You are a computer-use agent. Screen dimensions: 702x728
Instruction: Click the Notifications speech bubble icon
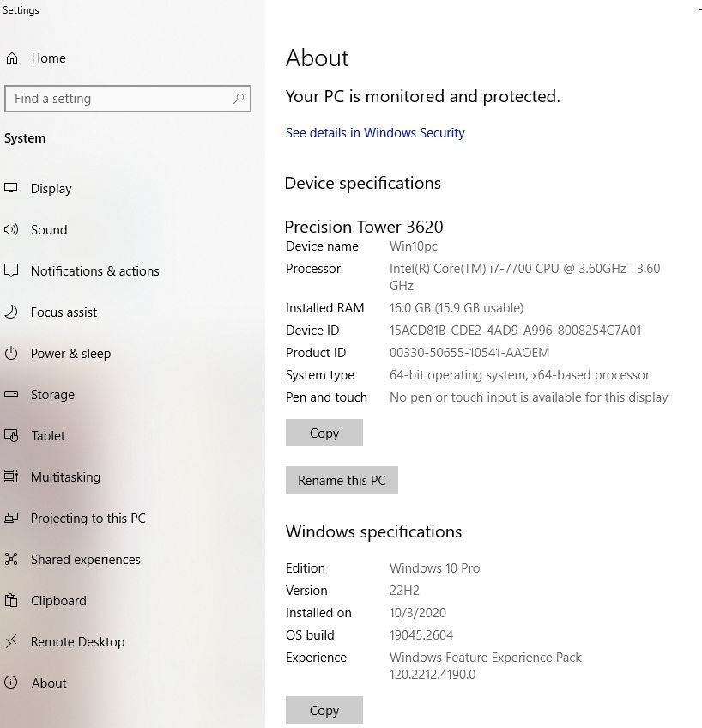coord(11,270)
